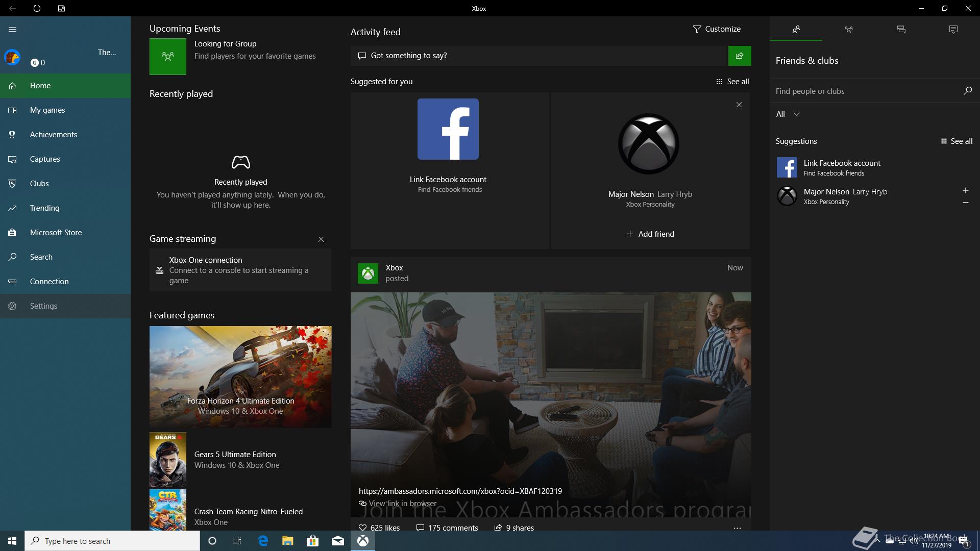Open more options ellipsis on post
980x551 pixels.
(737, 528)
